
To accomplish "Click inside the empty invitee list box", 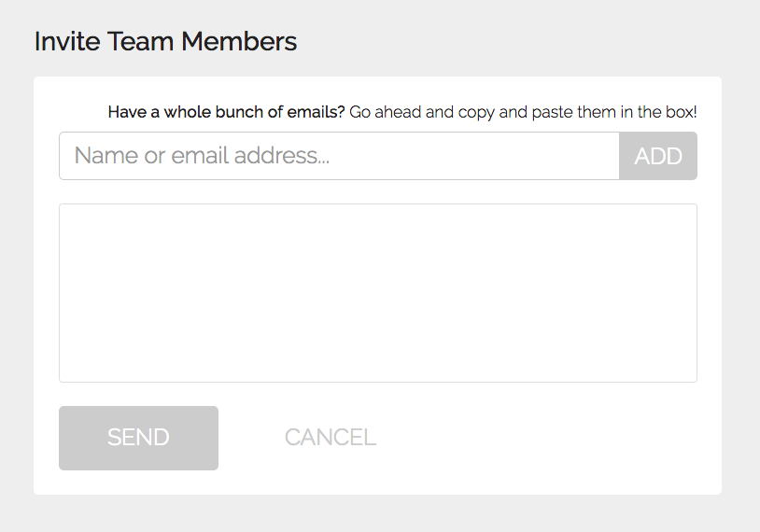I will (x=377, y=292).
